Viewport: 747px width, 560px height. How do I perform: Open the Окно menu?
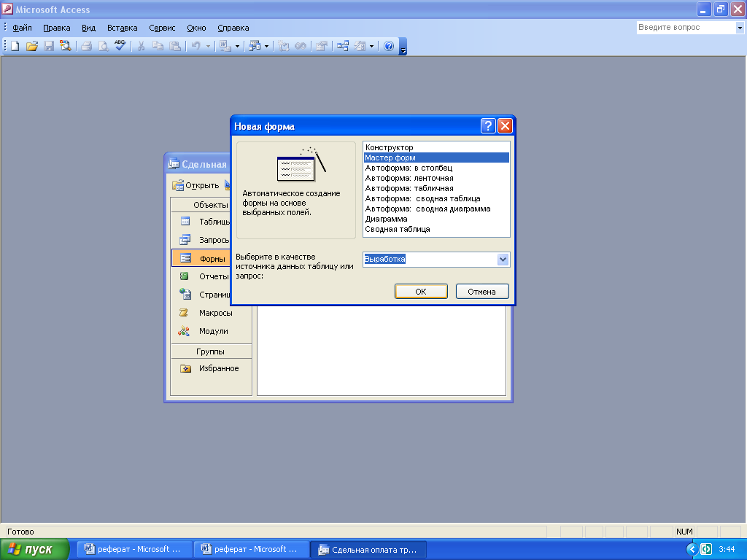[x=196, y=28]
